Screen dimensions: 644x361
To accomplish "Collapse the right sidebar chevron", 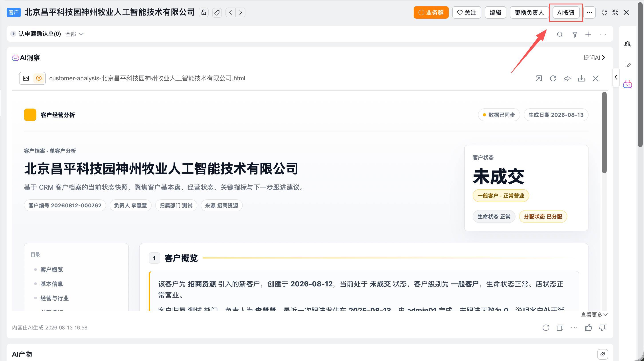I will coord(616,77).
